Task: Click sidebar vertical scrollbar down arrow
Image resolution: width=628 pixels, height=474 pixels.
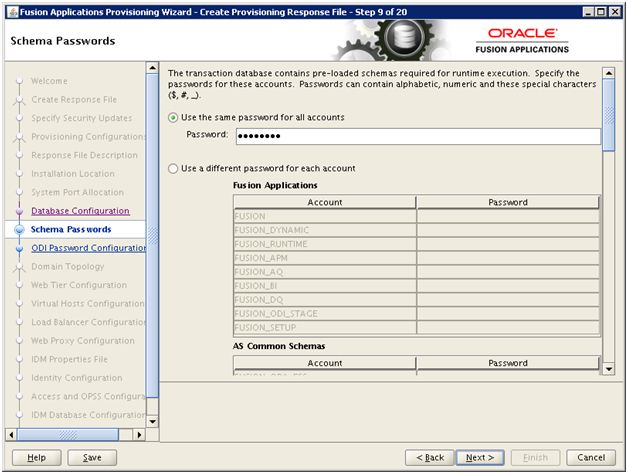Action: [x=152, y=422]
